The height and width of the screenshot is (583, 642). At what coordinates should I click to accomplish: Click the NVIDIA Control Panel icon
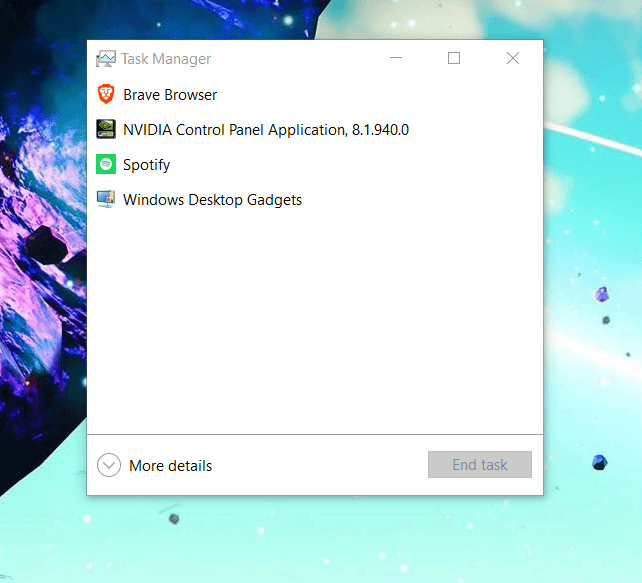[106, 129]
